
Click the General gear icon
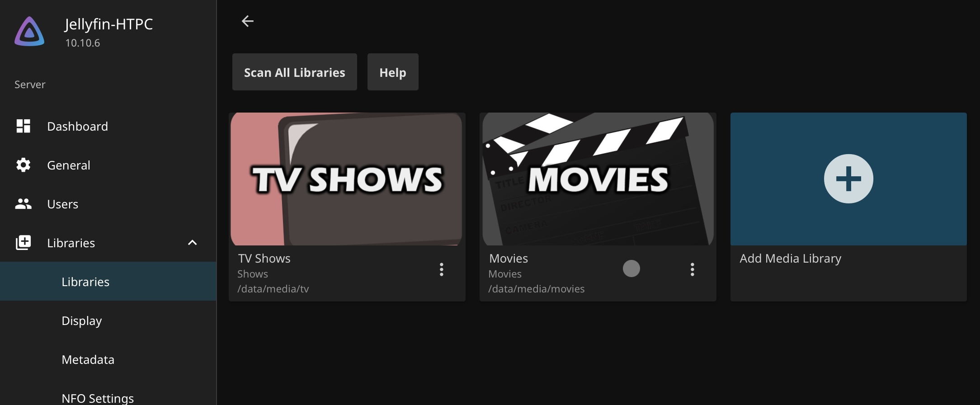point(23,165)
